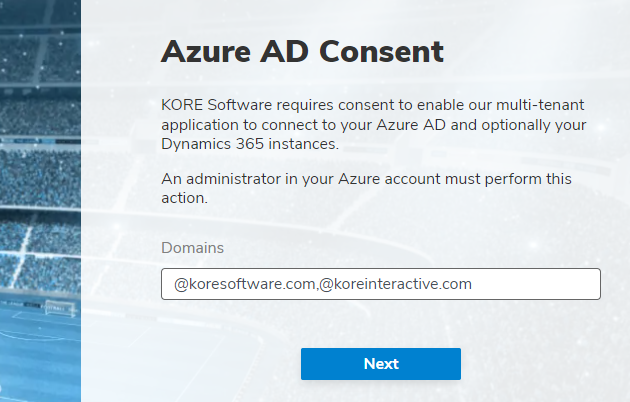Focus the Domains input field
Viewport: 630px width, 402px height.
coord(381,284)
